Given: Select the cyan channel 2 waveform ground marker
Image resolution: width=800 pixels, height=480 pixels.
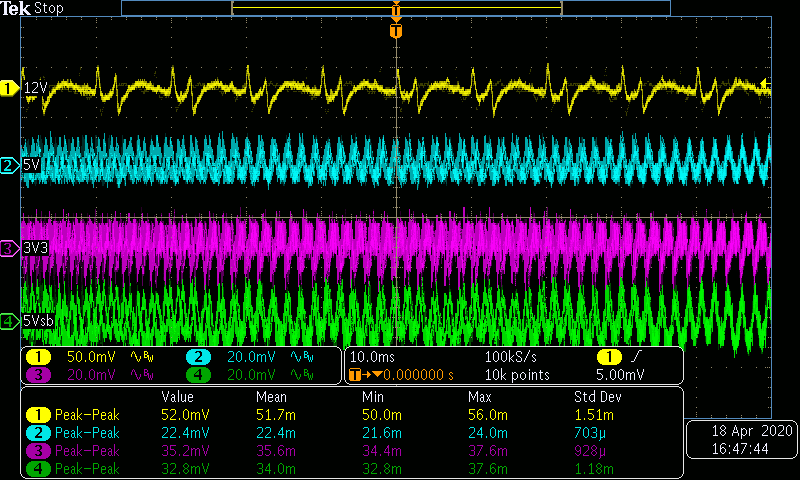Looking at the screenshot, I should [9, 165].
